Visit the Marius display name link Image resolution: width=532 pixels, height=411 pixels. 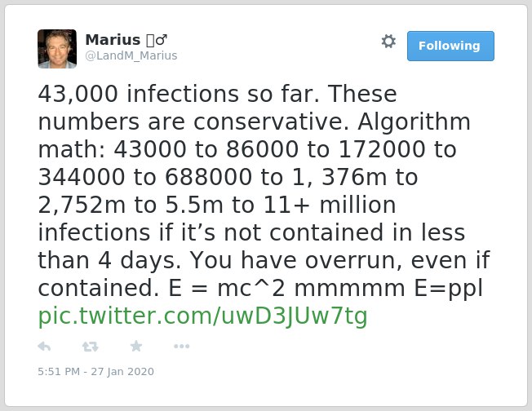[x=113, y=40]
